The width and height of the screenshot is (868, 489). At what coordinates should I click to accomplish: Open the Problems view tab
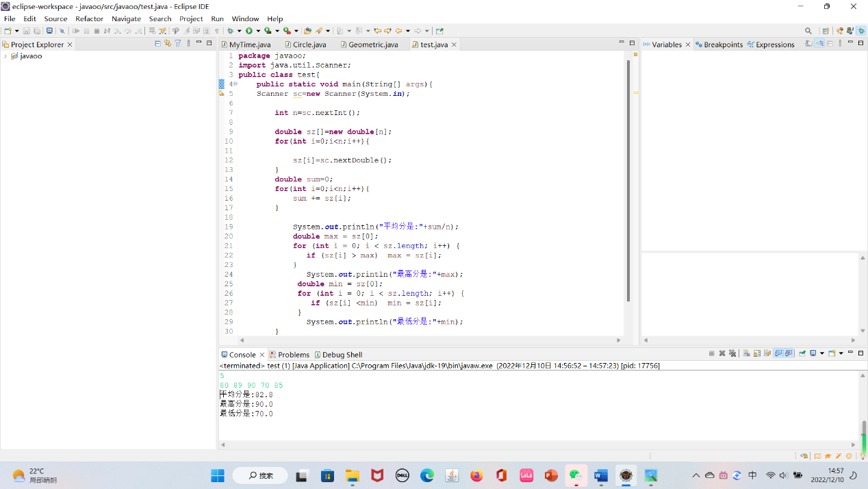coord(293,355)
